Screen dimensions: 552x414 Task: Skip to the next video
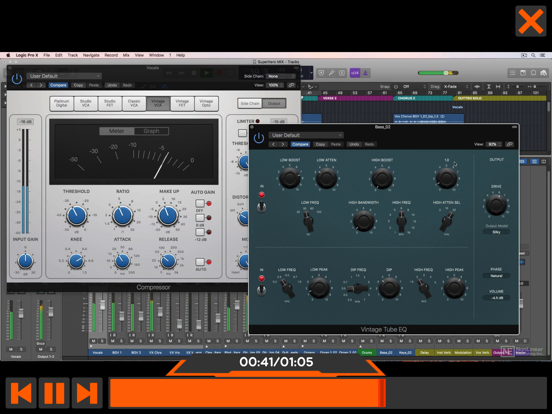87,393
